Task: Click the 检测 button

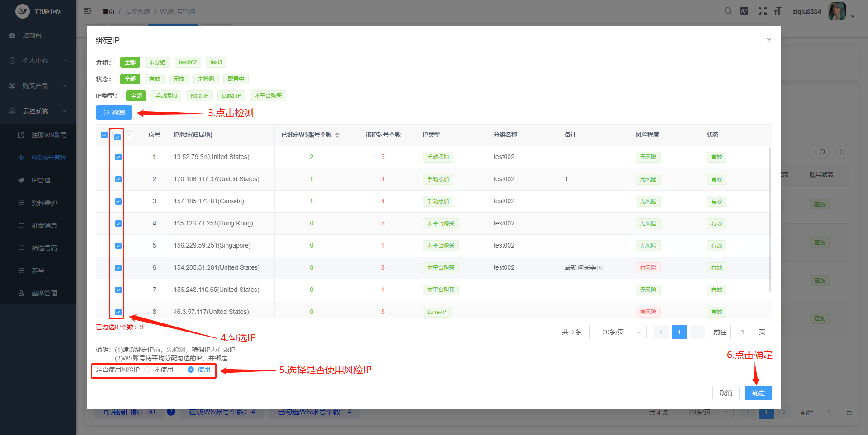Action: point(114,112)
